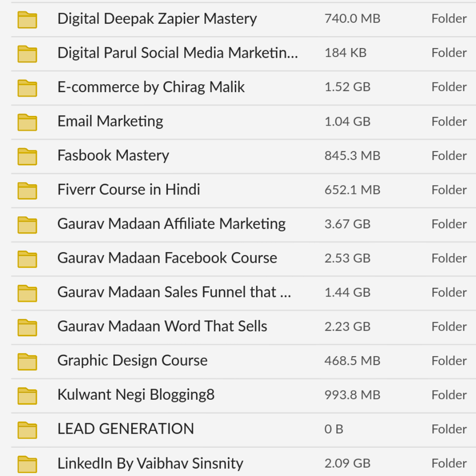Screen dimensions: 476x476
Task: Click Folder type label for Email Marketing
Action: [449, 122]
